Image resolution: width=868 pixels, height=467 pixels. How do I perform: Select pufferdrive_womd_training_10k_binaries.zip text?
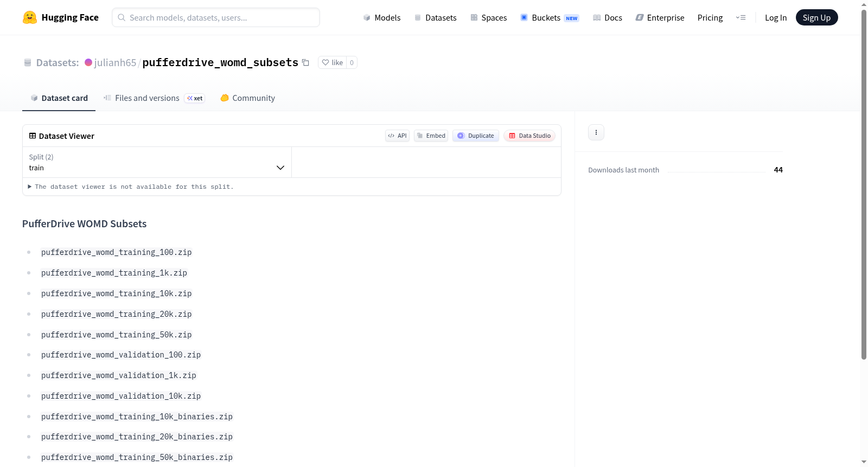137,417
